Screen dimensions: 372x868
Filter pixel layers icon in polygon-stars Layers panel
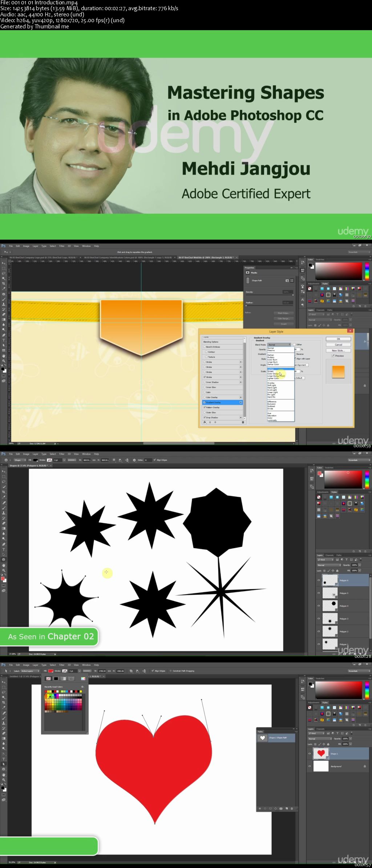tap(337, 560)
